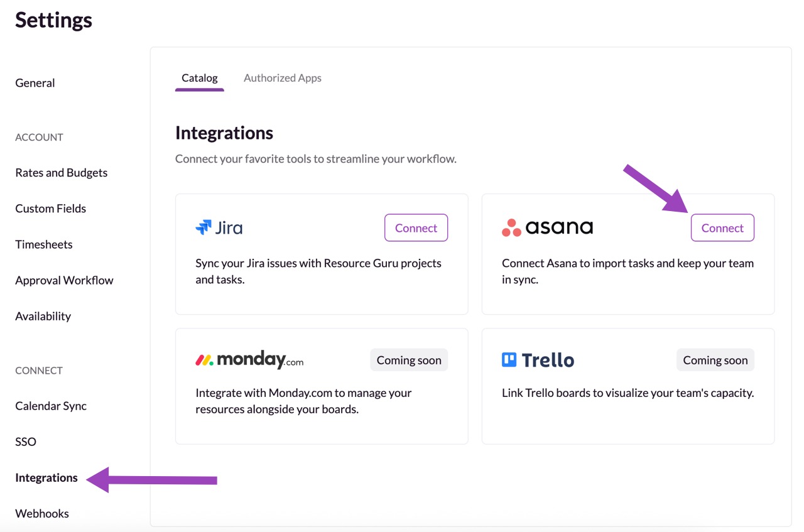804x532 pixels.
Task: Select Integrations in the sidebar
Action: click(x=46, y=477)
